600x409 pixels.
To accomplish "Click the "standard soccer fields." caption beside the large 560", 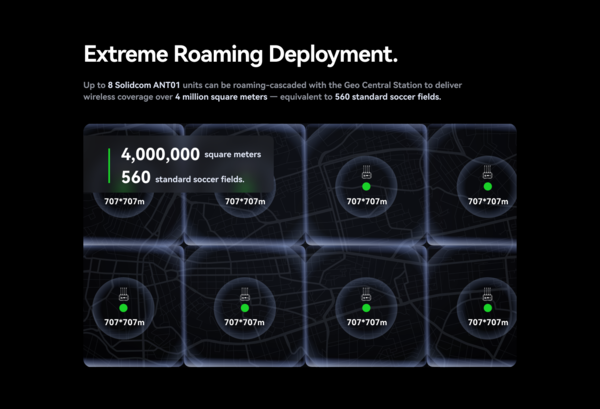I will pos(200,179).
